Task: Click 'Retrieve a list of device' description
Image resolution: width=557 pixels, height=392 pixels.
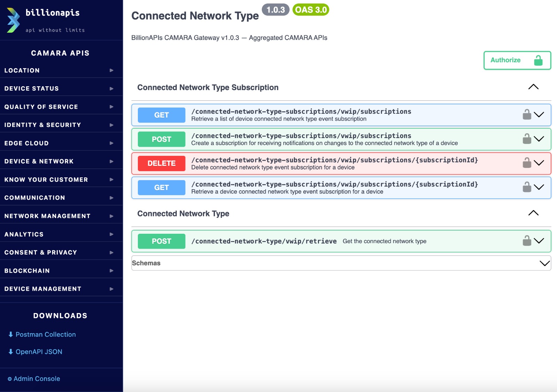Action: point(279,119)
